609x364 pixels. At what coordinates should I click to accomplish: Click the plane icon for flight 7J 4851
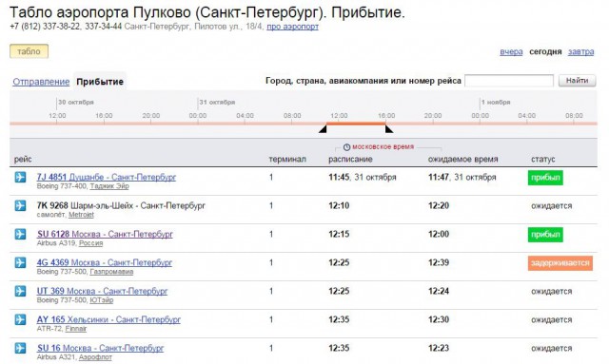click(x=20, y=178)
